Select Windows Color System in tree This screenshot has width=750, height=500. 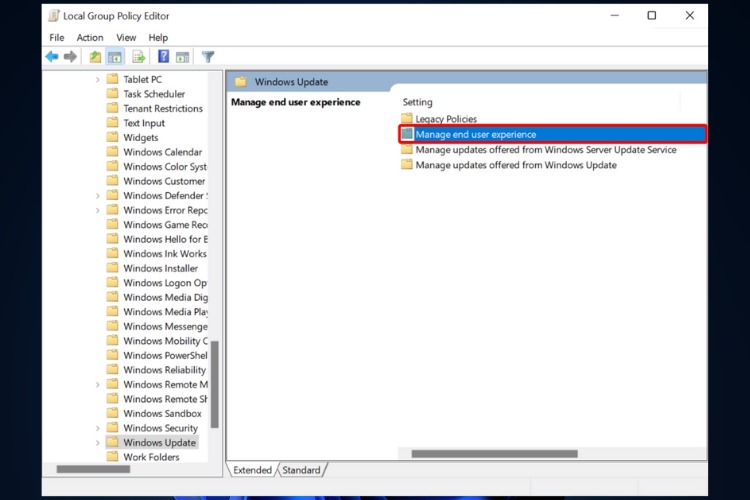click(x=165, y=167)
